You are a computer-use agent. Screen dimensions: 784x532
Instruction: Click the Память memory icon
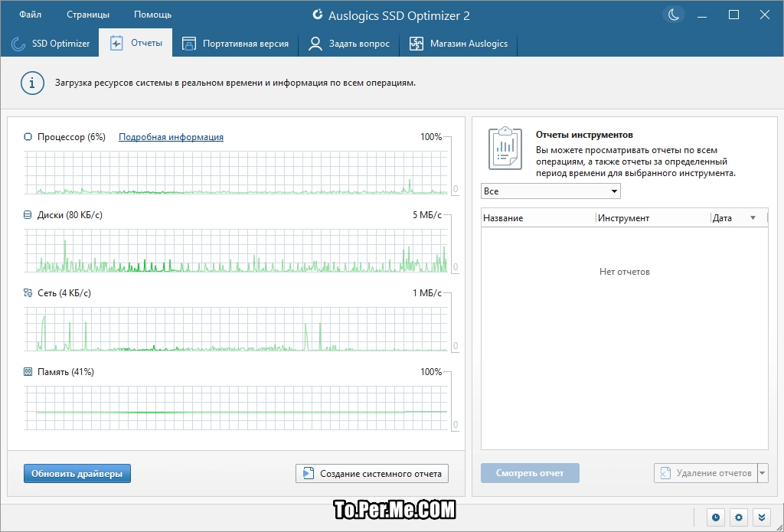pyautogui.click(x=28, y=371)
